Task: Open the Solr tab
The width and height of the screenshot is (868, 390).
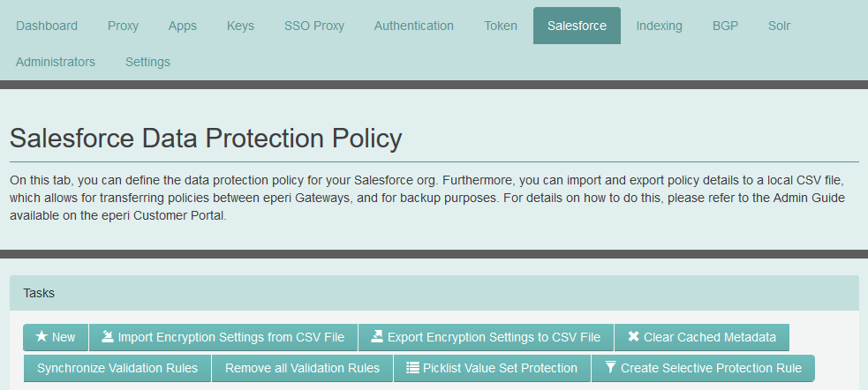Action: [780, 26]
